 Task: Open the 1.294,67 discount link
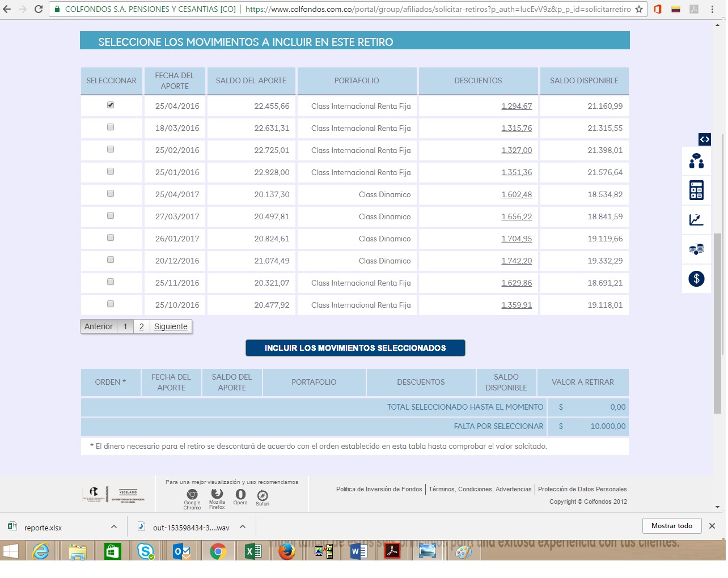(x=517, y=106)
